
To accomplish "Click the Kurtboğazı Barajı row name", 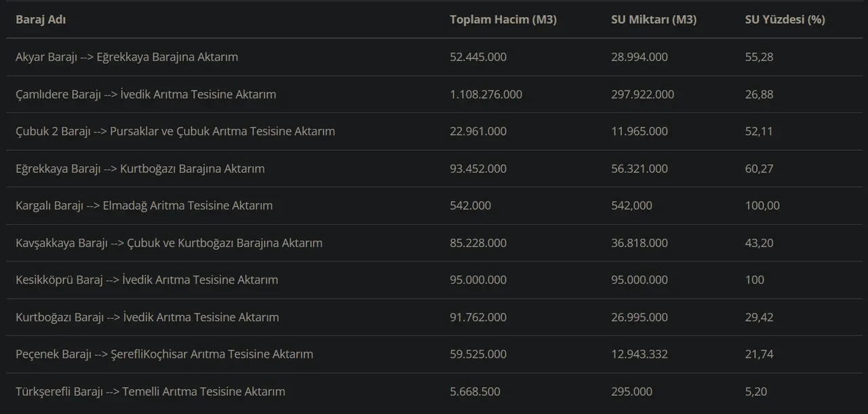I will pos(147,317).
